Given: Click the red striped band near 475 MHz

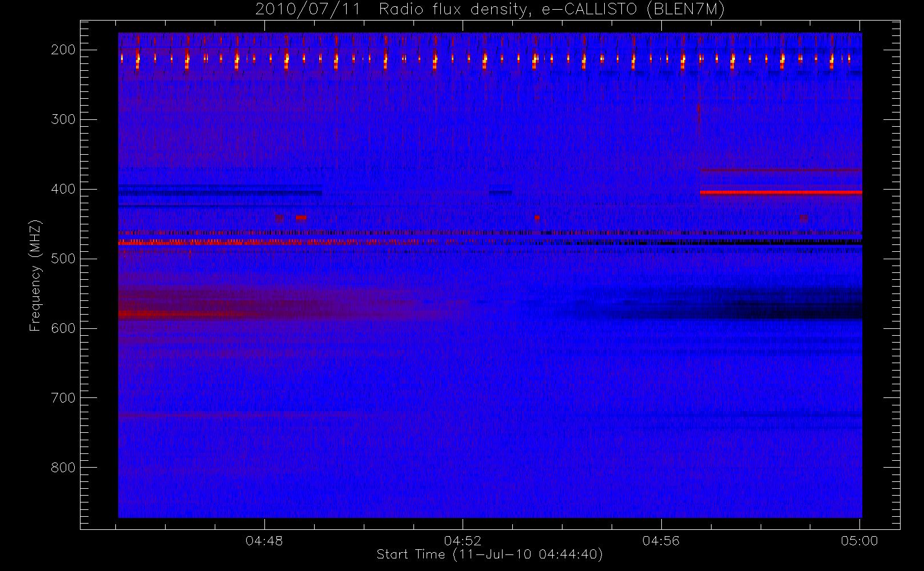Looking at the screenshot, I should [274, 242].
